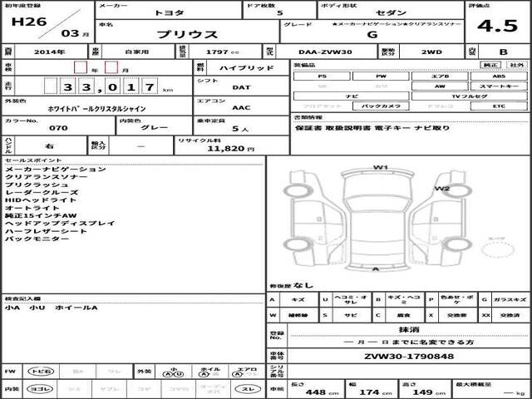This screenshot has height=399, width=532.
Task: Click sales point 純正15インチAW
Action: click(x=41, y=216)
